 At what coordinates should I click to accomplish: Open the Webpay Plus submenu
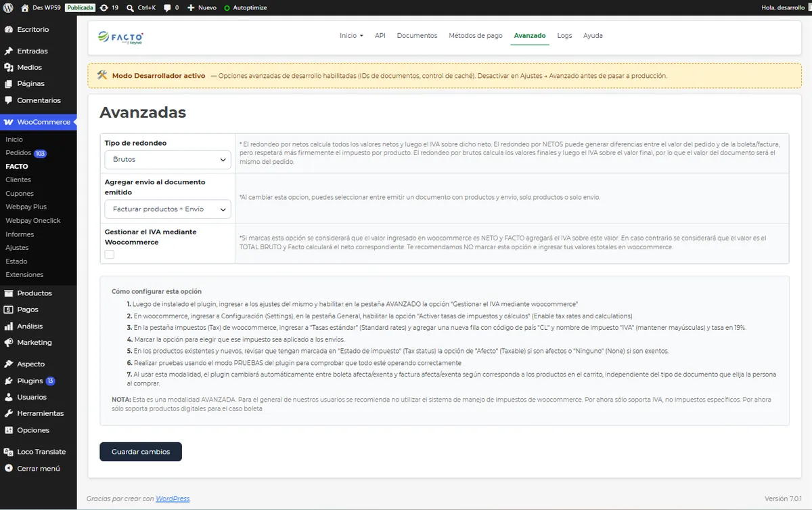26,207
